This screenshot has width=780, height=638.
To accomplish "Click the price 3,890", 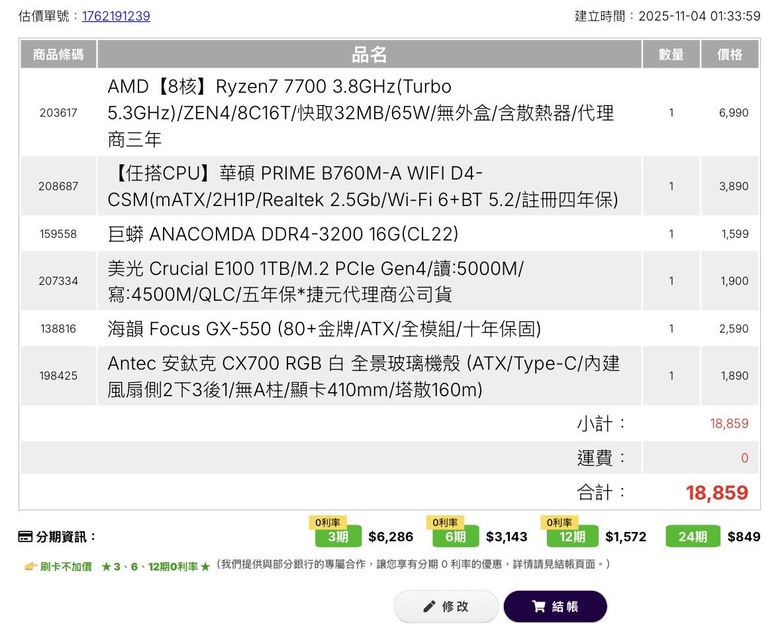I will click(733, 186).
